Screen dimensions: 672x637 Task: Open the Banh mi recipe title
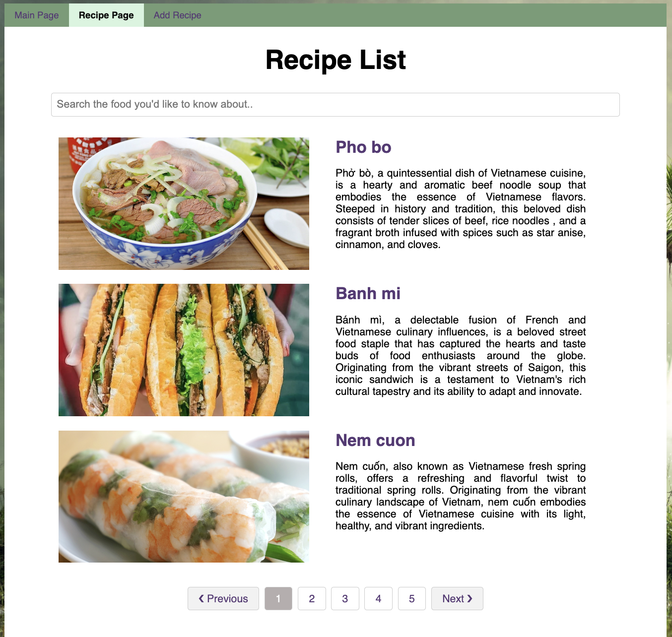[x=368, y=294]
